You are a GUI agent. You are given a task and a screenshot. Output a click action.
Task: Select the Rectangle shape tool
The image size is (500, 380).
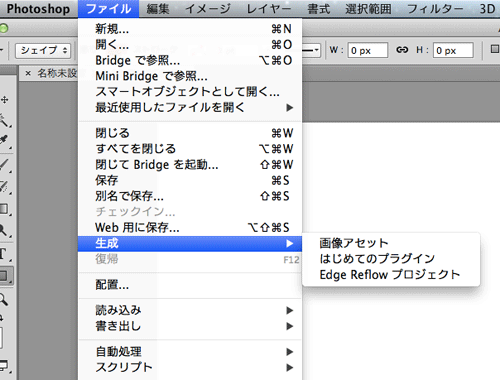pyautogui.click(x=4, y=276)
